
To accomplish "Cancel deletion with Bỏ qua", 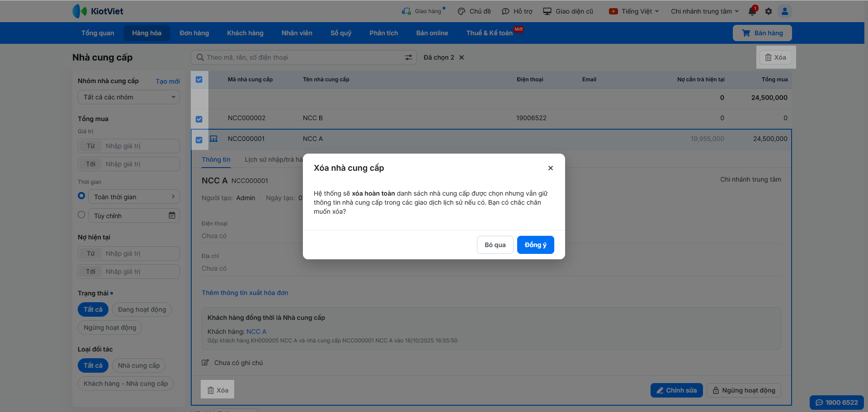I will [495, 245].
